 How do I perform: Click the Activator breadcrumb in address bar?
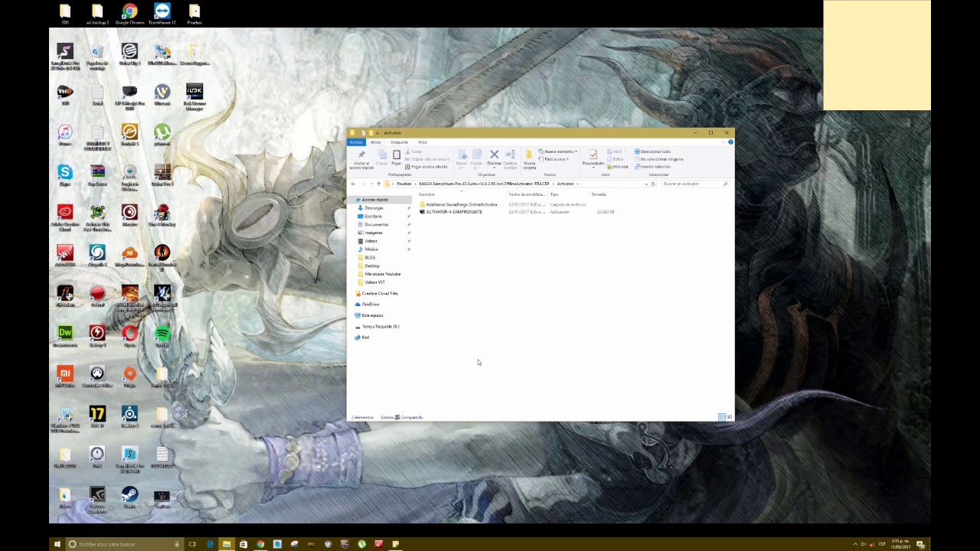pyautogui.click(x=565, y=184)
